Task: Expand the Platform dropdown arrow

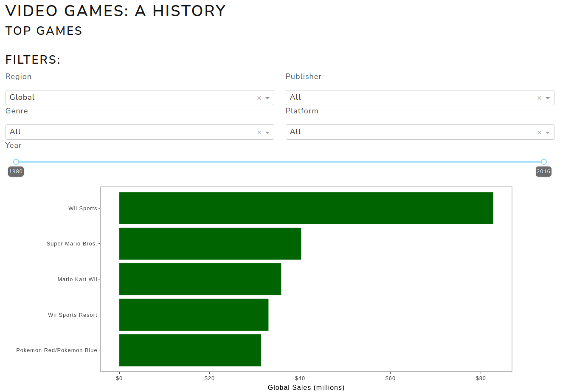Action: (x=548, y=133)
